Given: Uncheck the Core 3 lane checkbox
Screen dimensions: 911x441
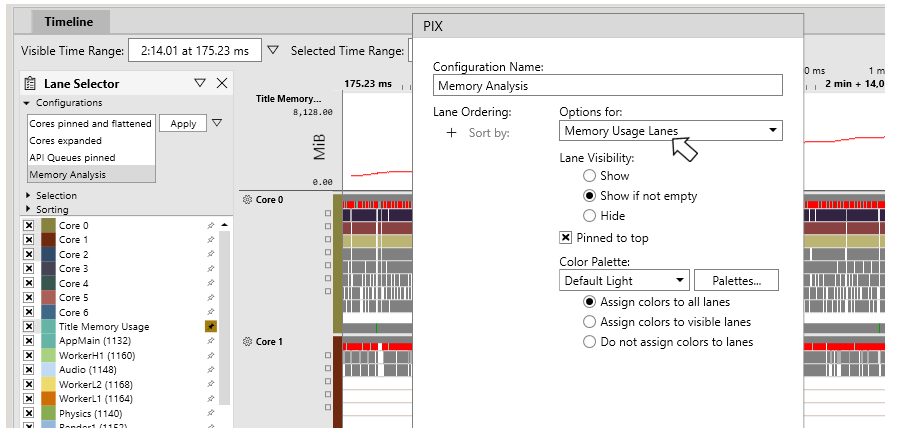Looking at the screenshot, I should (28, 268).
